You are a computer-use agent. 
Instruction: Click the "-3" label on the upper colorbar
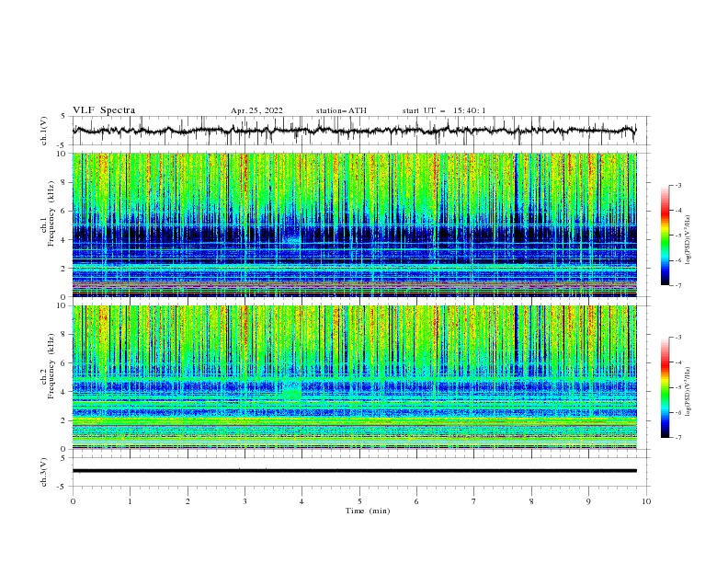click(678, 185)
